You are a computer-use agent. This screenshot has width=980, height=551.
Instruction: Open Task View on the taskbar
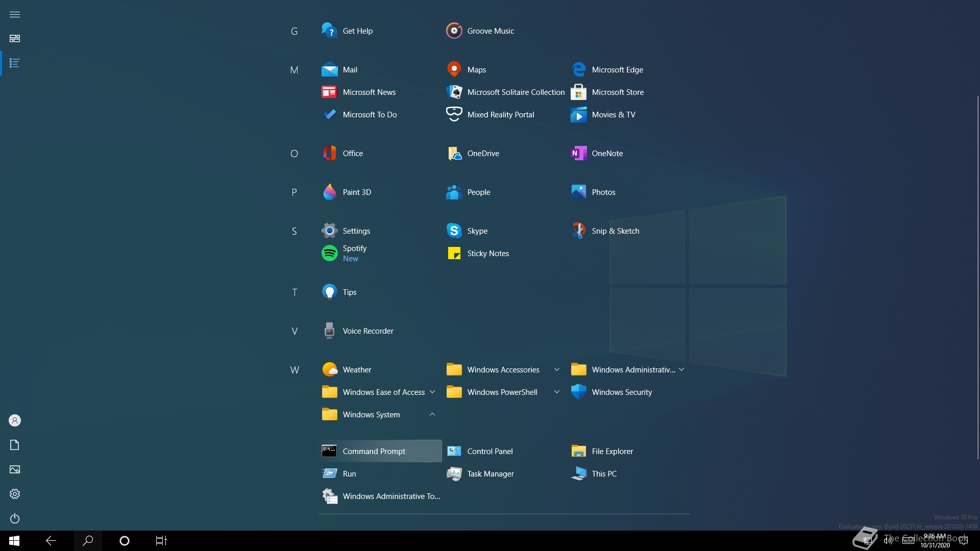coord(161,541)
